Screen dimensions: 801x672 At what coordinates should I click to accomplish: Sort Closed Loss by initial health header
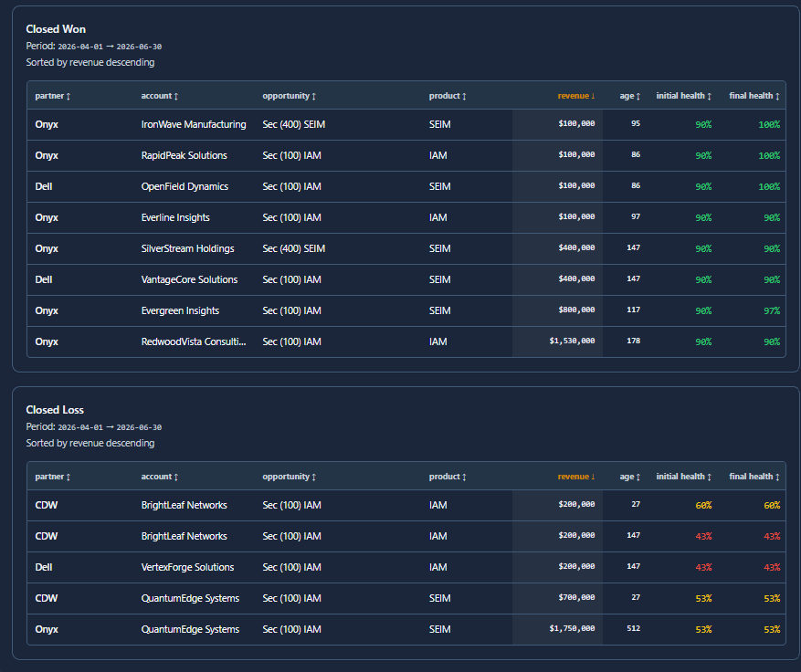point(683,477)
